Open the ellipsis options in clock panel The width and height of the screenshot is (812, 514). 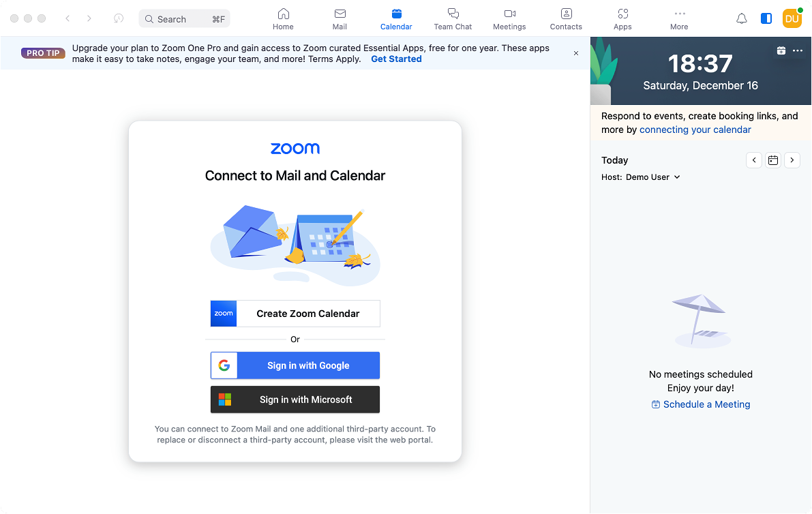798,50
